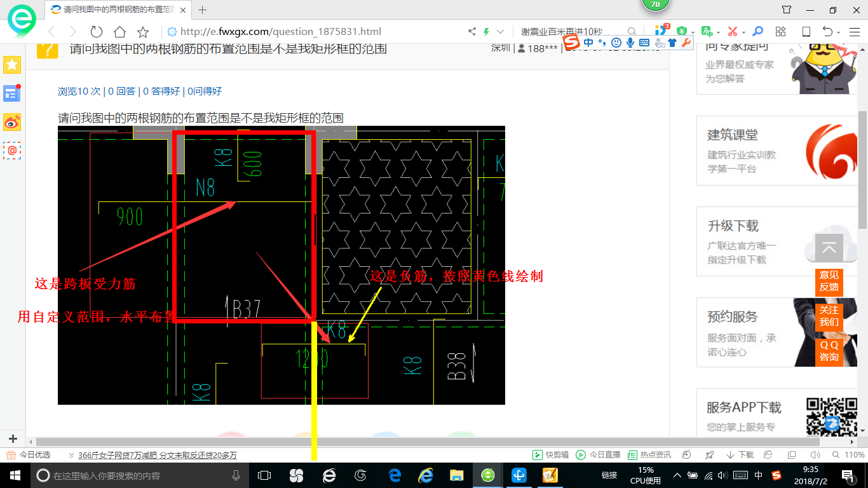Add sidebar app with plus icon
Image resolution: width=868 pixels, height=488 pixels.
[12, 438]
